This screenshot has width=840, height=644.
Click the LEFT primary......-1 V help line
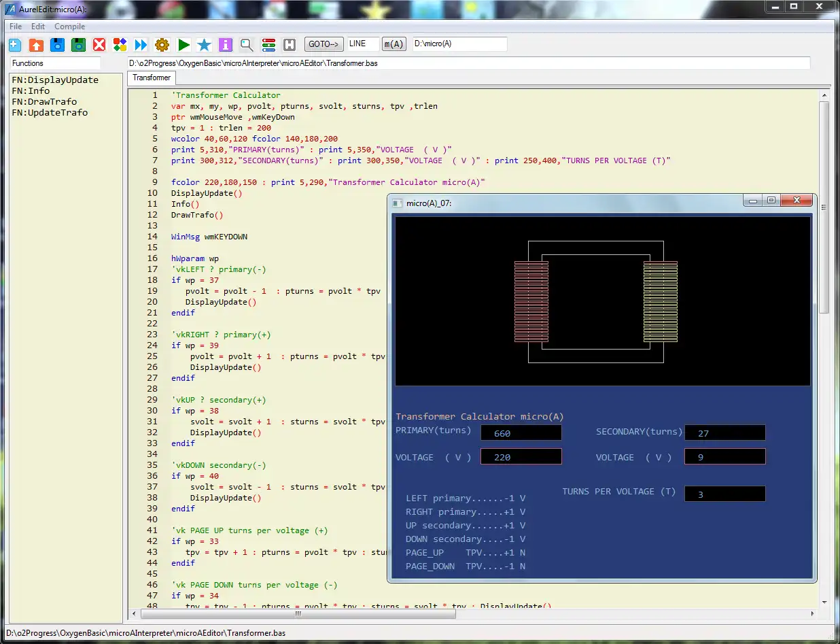(466, 498)
